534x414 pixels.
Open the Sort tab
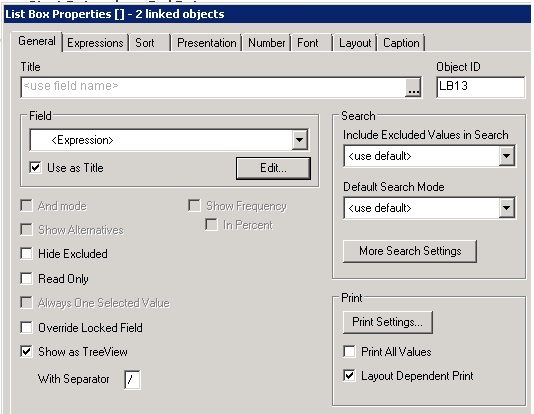tap(149, 43)
